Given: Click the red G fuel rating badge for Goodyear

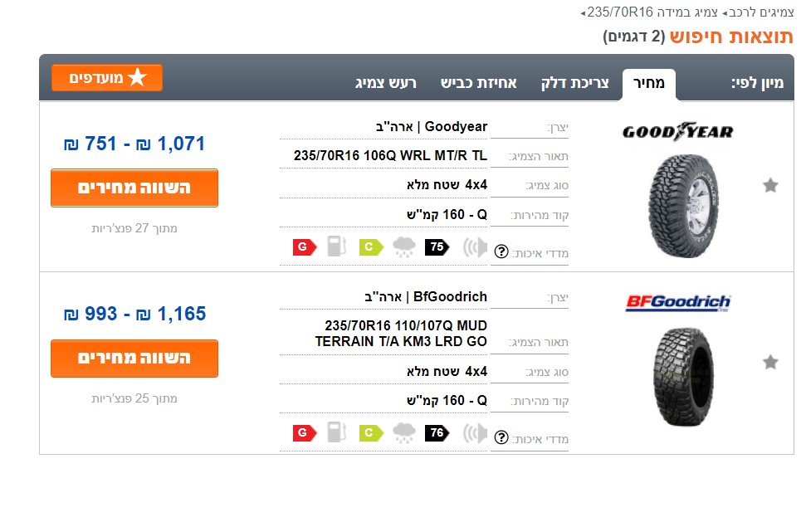Looking at the screenshot, I should [x=305, y=246].
